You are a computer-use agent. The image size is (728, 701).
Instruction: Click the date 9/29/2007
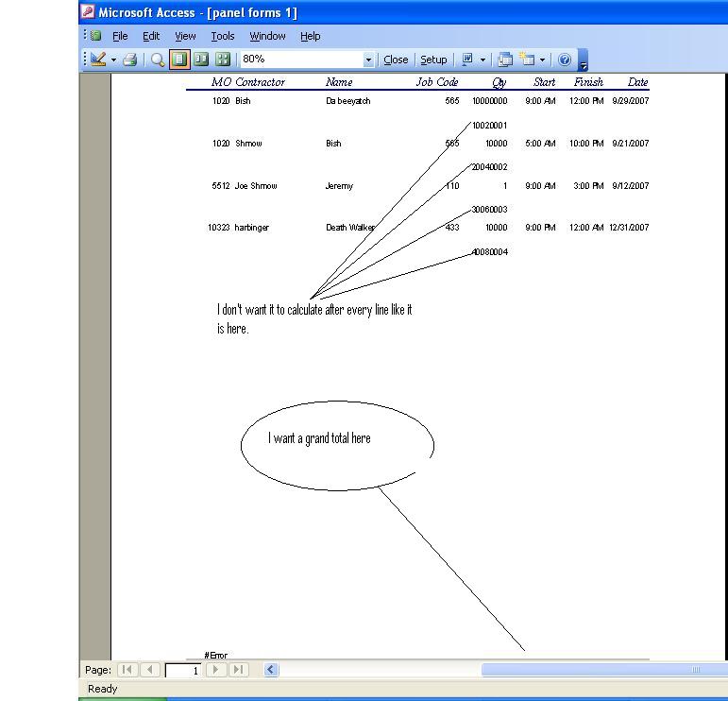(x=630, y=101)
